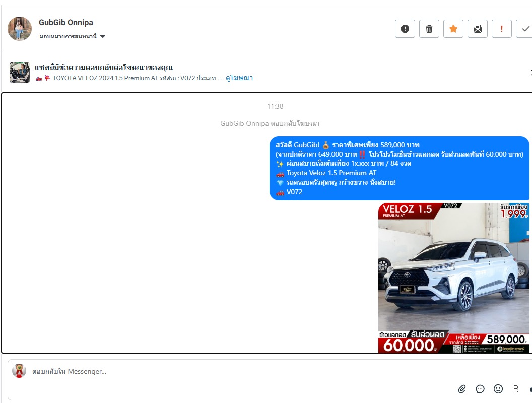Click the ad reply banner heading text

104,67
